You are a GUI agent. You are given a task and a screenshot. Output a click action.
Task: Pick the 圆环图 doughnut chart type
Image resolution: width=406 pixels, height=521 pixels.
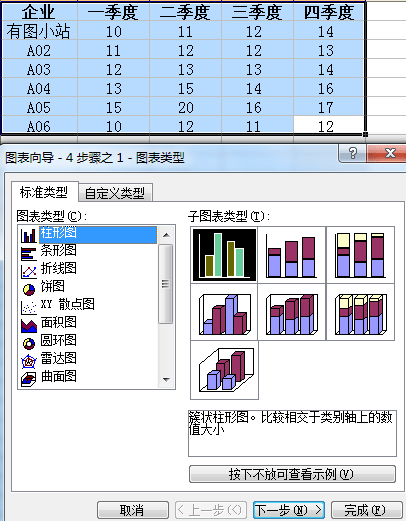tap(29, 343)
